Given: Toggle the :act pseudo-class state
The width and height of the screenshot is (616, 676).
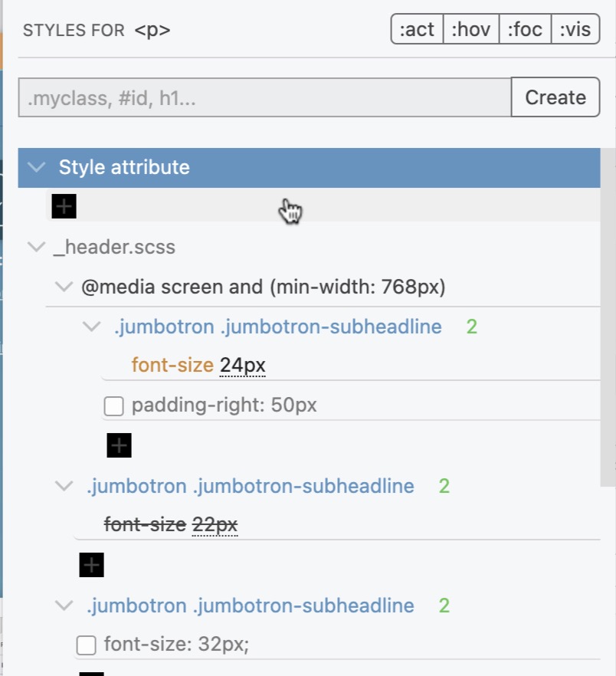Looking at the screenshot, I should pos(417,29).
